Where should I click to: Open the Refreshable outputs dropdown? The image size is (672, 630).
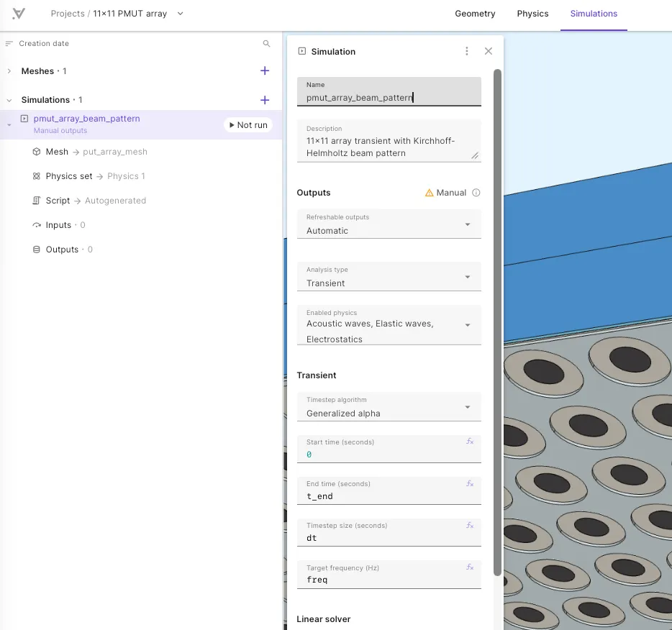tap(389, 224)
